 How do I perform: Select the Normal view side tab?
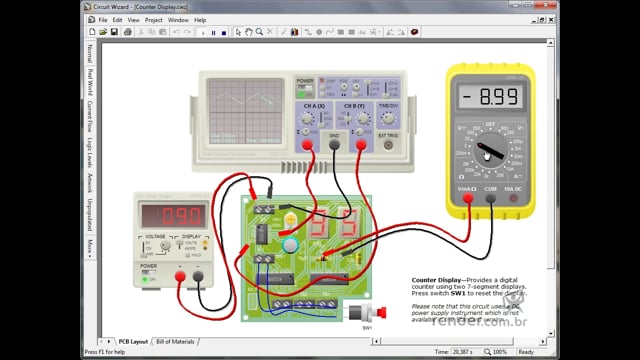point(90,53)
